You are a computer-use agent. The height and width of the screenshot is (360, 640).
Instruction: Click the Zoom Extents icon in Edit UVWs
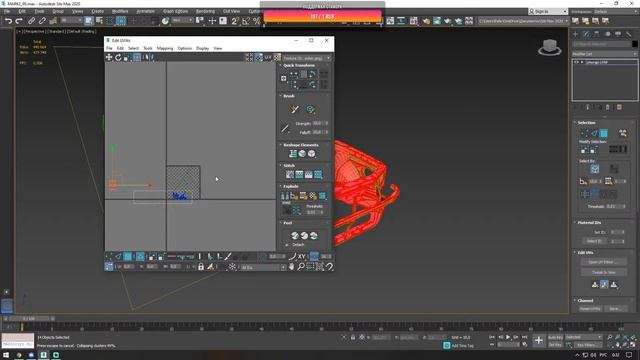point(320,267)
